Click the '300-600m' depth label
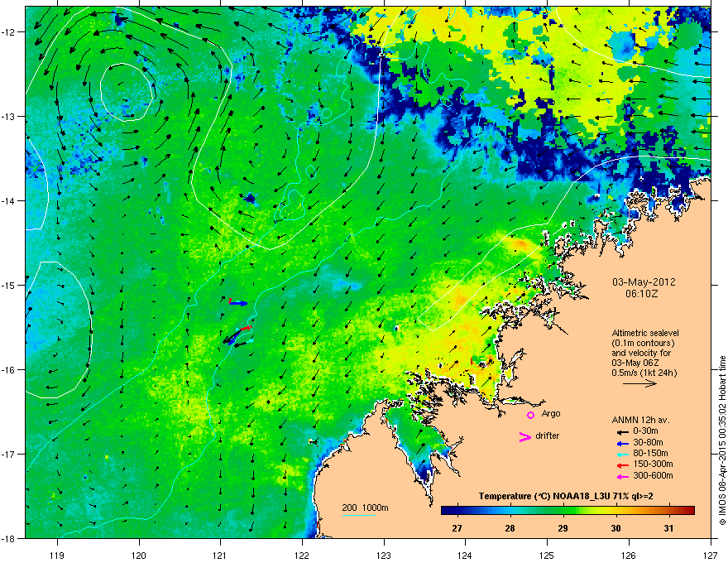Viewport: 728px width, 563px height. click(x=653, y=476)
